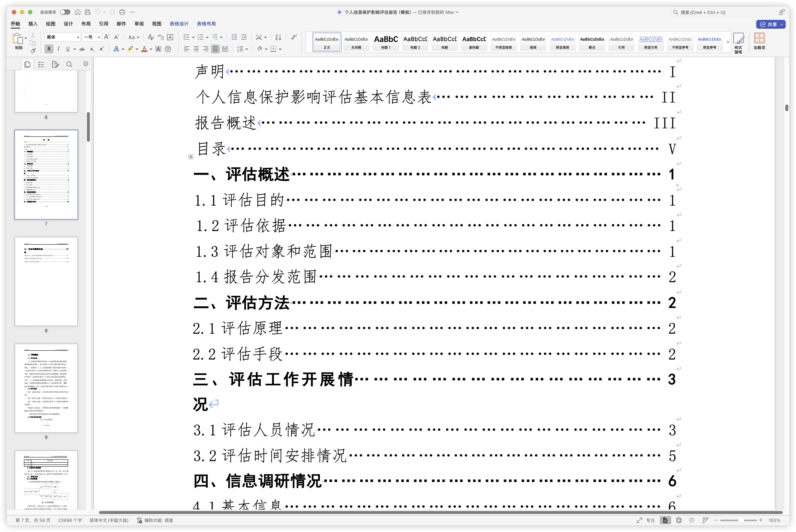Open the Add-ins (加载项) button
This screenshot has height=532, width=796.
click(x=759, y=41)
